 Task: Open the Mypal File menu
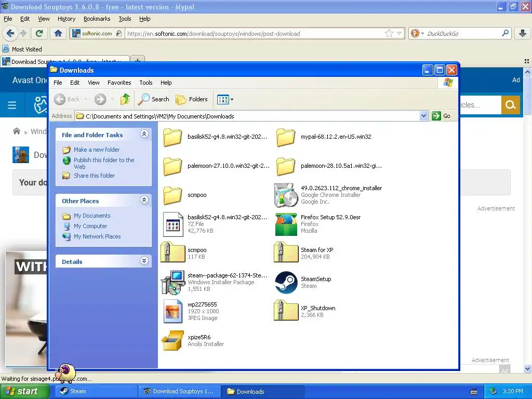(x=8, y=19)
